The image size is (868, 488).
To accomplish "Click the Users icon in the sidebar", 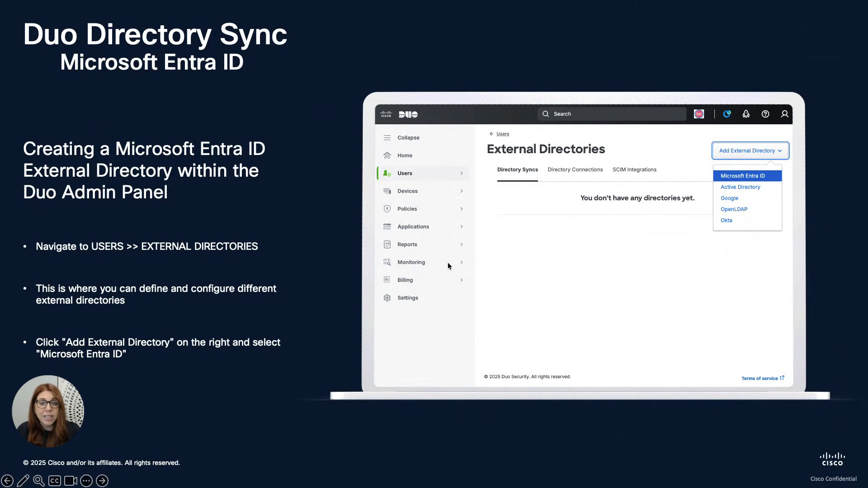I will pyautogui.click(x=387, y=174).
